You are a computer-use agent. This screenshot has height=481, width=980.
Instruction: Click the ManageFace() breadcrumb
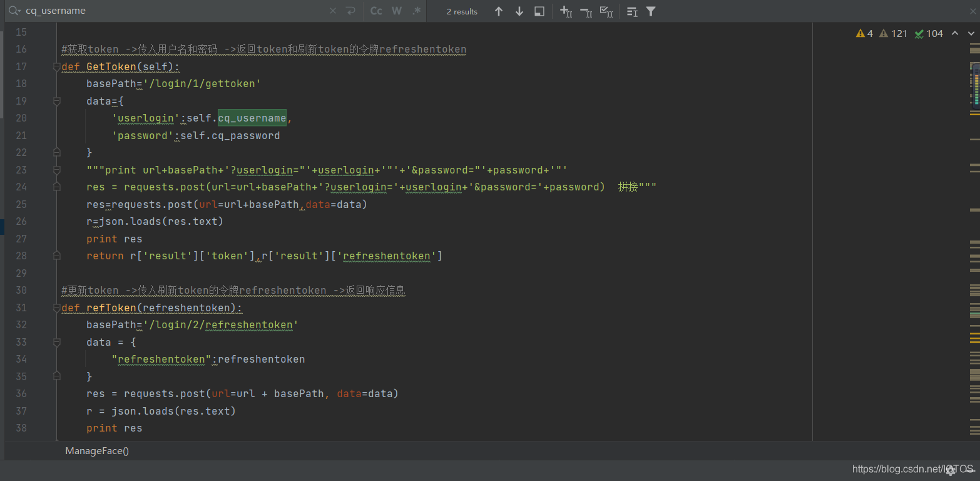tap(97, 451)
